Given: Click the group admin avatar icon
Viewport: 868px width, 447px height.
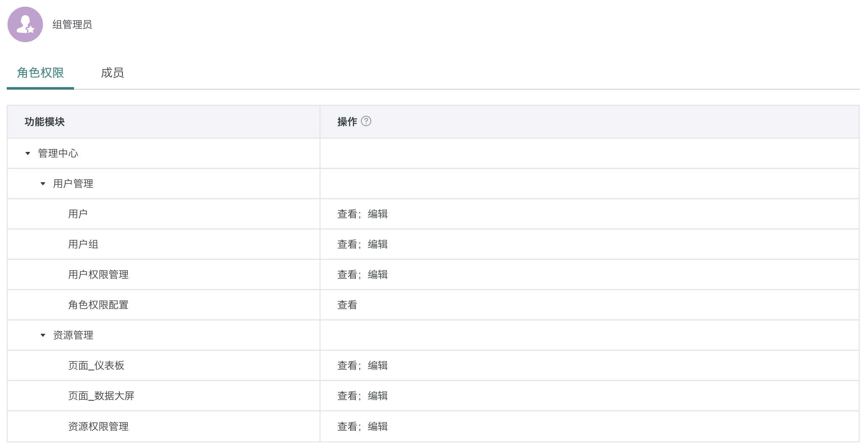Looking at the screenshot, I should 25,24.
